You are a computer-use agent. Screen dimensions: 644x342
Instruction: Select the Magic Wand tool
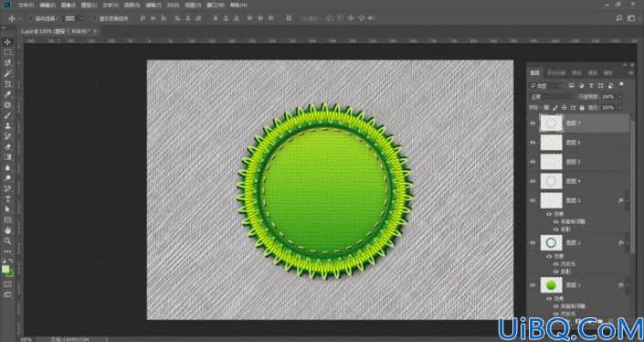click(8, 73)
